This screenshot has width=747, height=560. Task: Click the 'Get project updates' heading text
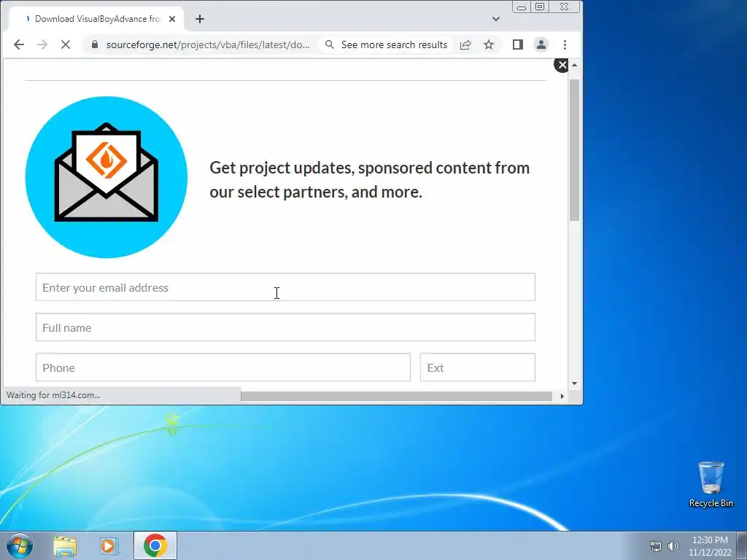pyautogui.click(x=370, y=179)
